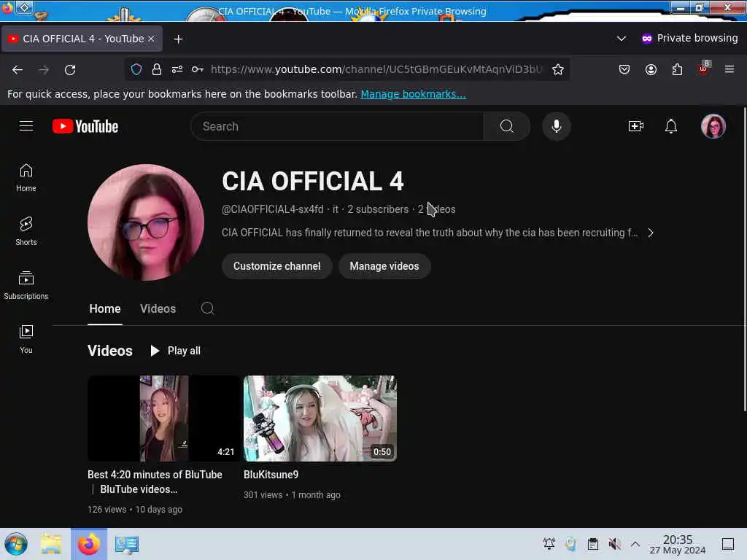
Task: Open the 0:50 BluKitsune9 thumbnail
Action: [x=320, y=418]
